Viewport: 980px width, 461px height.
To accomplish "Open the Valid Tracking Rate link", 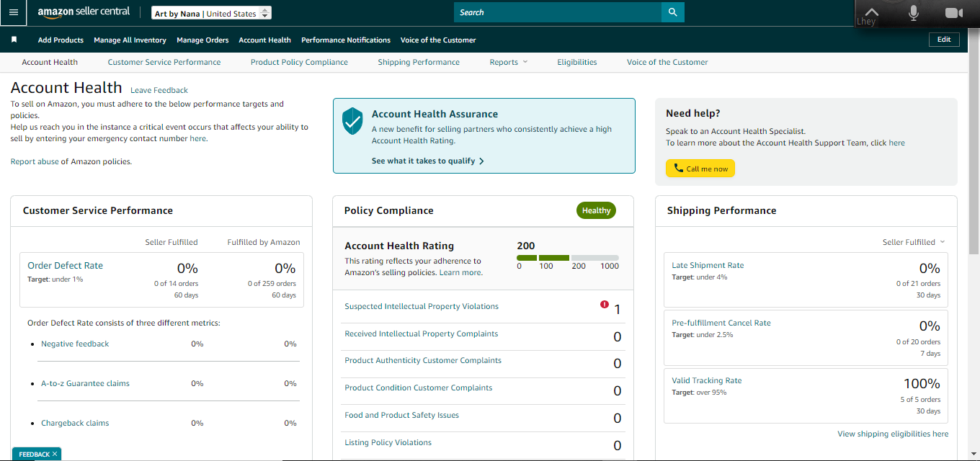I will point(706,380).
